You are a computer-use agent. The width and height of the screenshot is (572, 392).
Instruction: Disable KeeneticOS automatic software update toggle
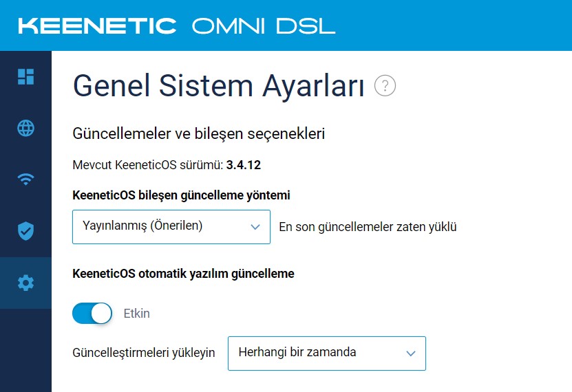(x=92, y=314)
